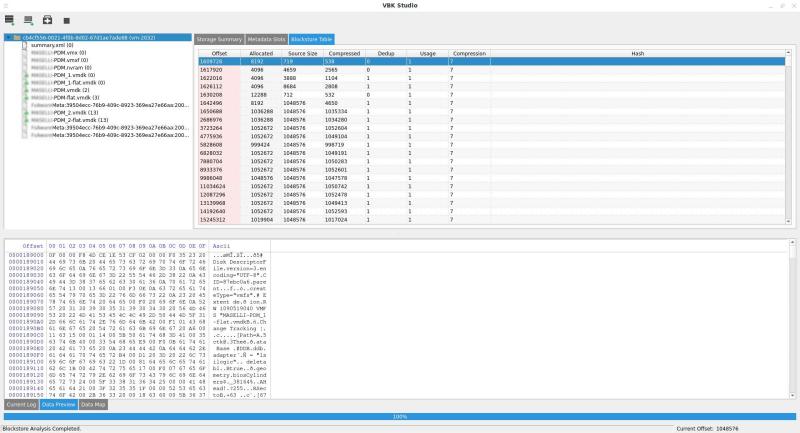Click compressed value 4650 in table
Viewport: 800px width, 433px height.
click(332, 103)
